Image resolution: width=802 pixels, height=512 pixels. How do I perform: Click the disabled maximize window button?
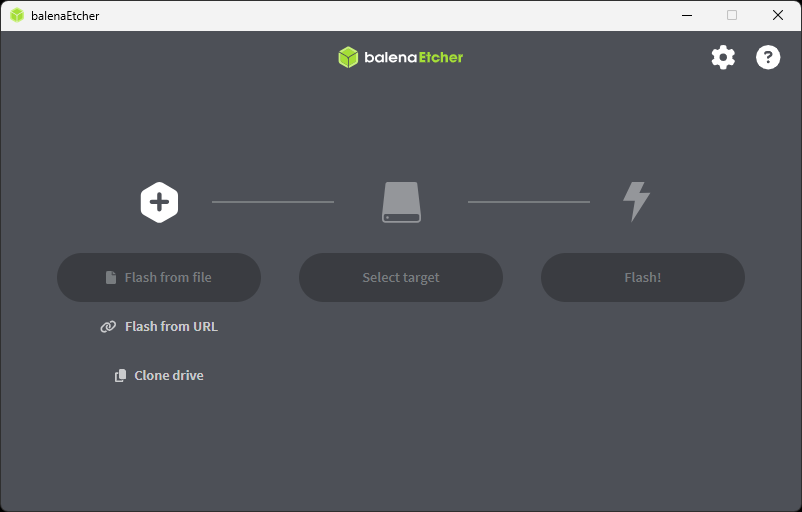coord(732,15)
